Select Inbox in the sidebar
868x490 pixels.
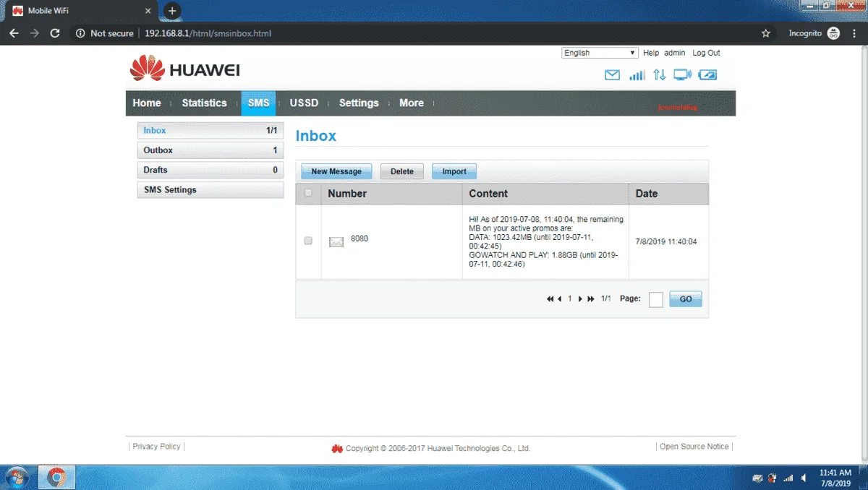[x=210, y=131]
